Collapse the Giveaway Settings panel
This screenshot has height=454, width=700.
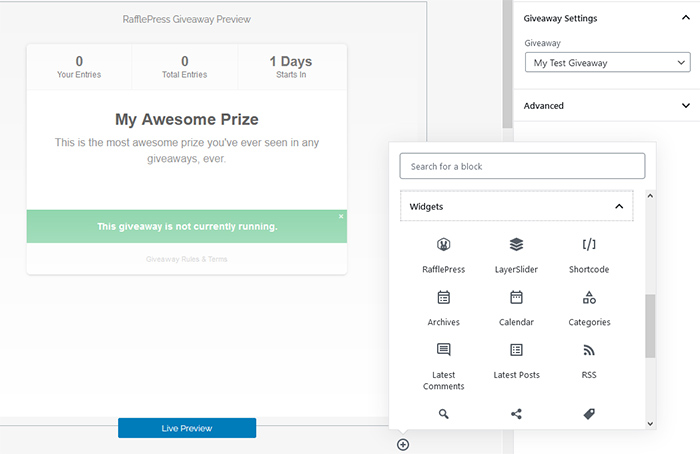click(685, 18)
